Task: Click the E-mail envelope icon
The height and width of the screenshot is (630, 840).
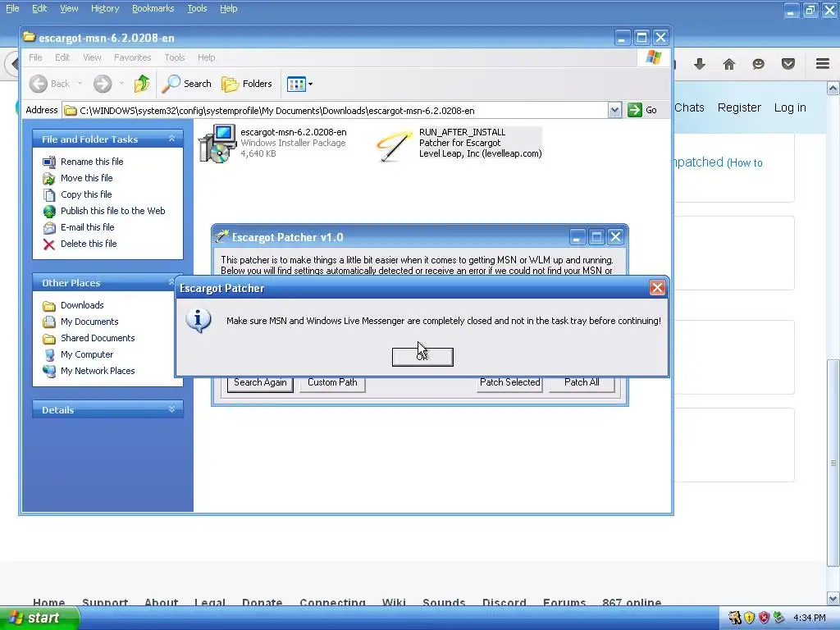Action: (48, 228)
